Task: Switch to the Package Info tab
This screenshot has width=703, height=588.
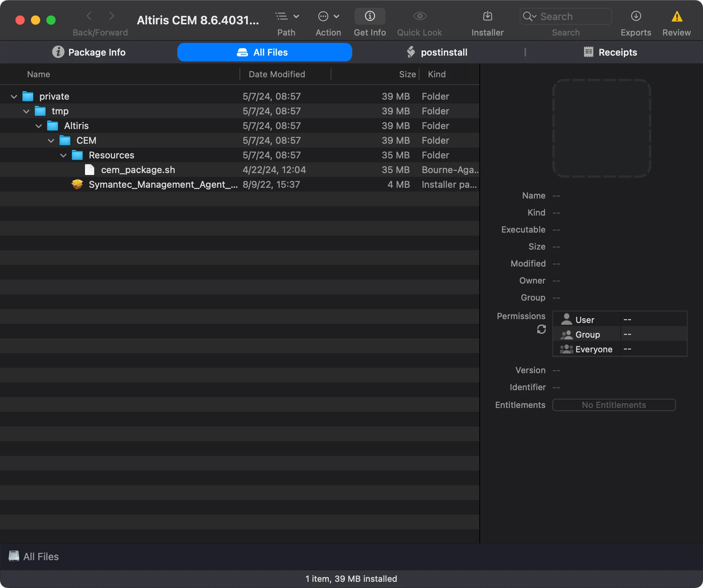Action: (89, 52)
